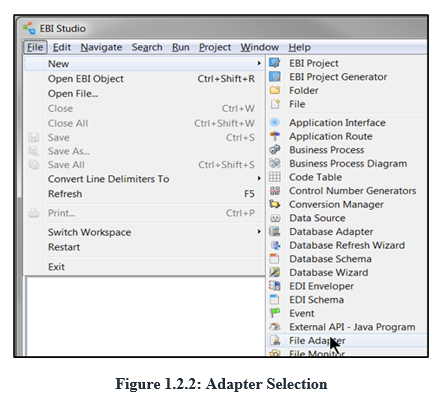Click the Application Interface icon
The image size is (440, 398).
pos(275,122)
